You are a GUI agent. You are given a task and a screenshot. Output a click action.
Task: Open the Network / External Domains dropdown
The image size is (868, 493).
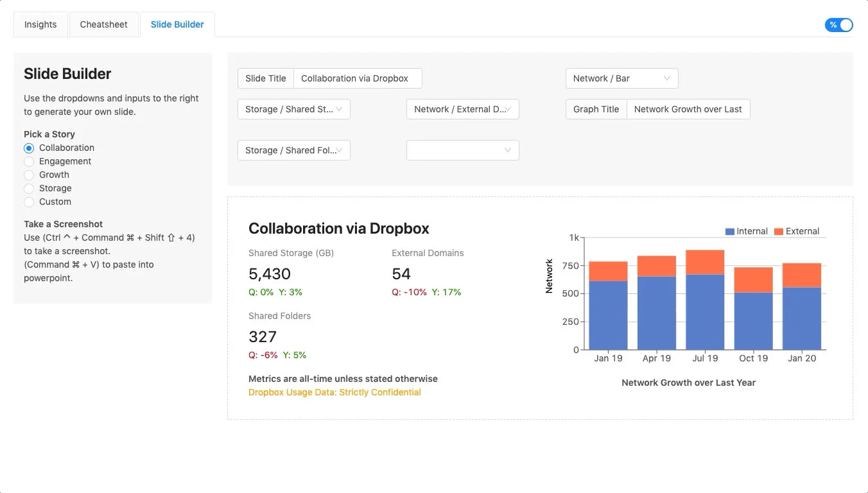pyautogui.click(x=462, y=109)
